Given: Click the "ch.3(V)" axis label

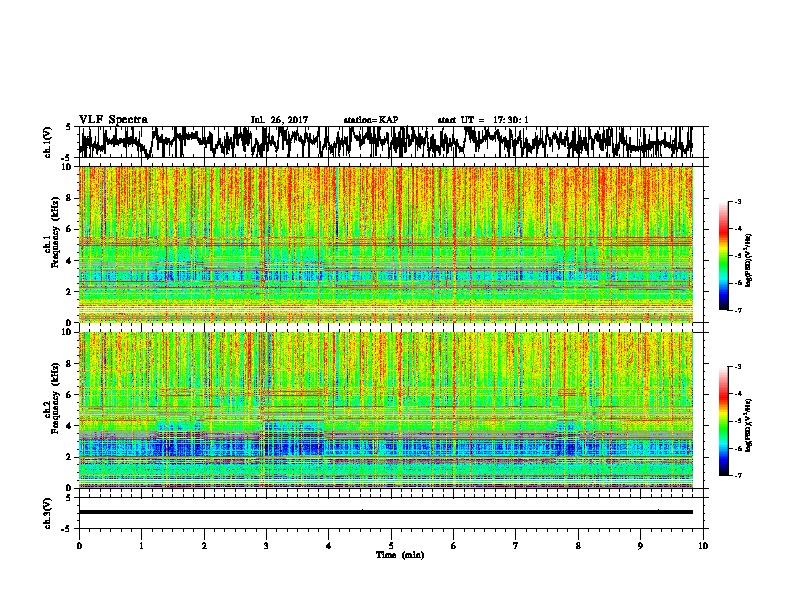Looking at the screenshot, I should click(x=48, y=514).
